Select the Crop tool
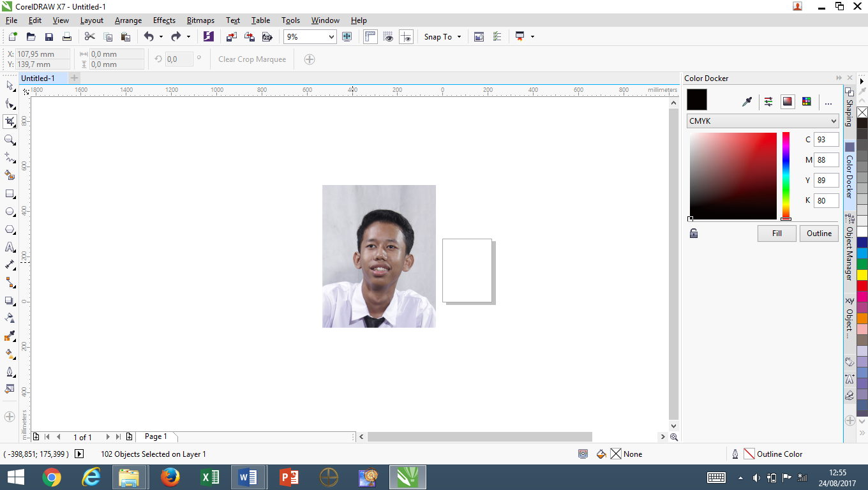Image resolution: width=868 pixels, height=490 pixels. click(10, 121)
